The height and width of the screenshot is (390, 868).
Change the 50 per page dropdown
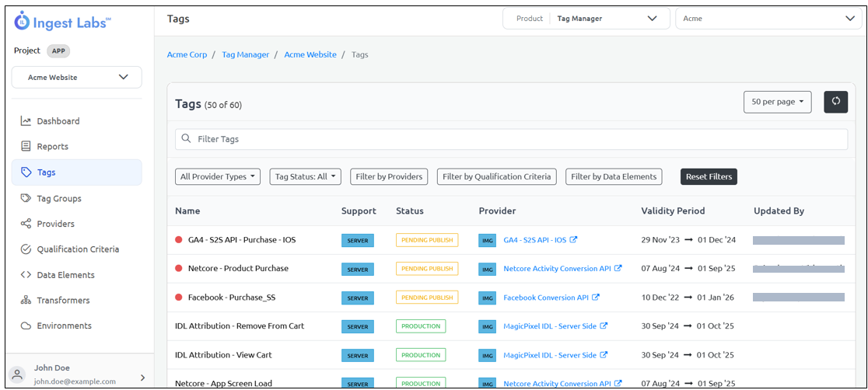pyautogui.click(x=777, y=102)
